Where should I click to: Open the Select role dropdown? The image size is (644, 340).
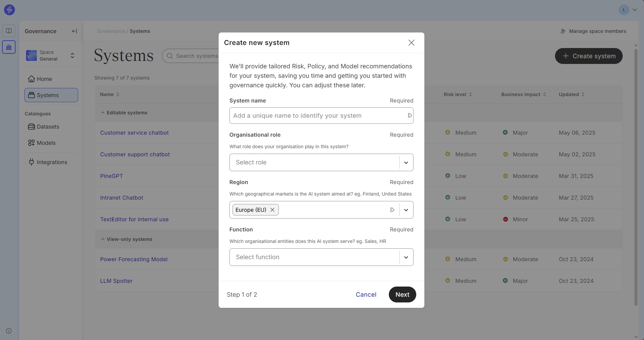tap(321, 162)
